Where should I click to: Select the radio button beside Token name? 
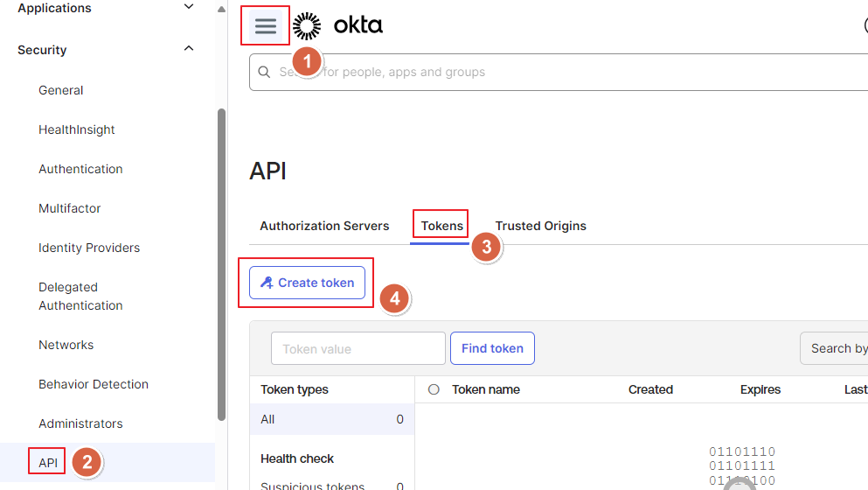coord(434,389)
